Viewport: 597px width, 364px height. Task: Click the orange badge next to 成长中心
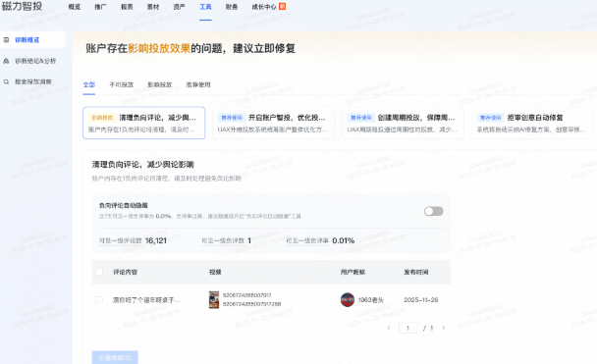282,7
